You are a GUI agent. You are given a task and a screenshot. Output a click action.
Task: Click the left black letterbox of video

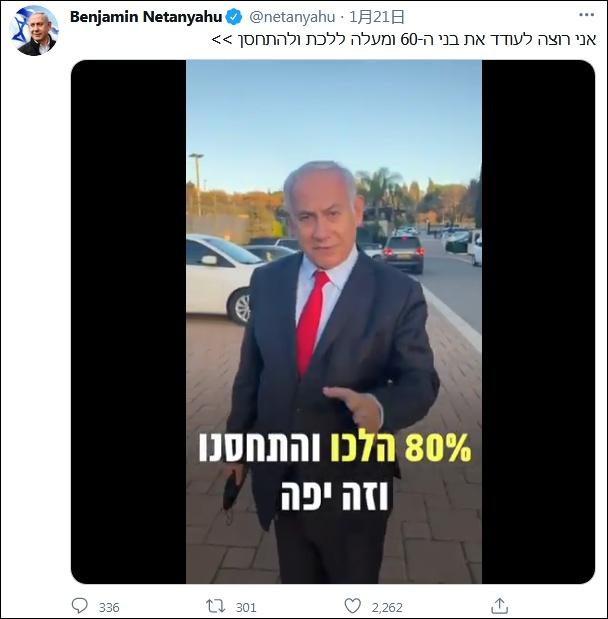(129, 321)
